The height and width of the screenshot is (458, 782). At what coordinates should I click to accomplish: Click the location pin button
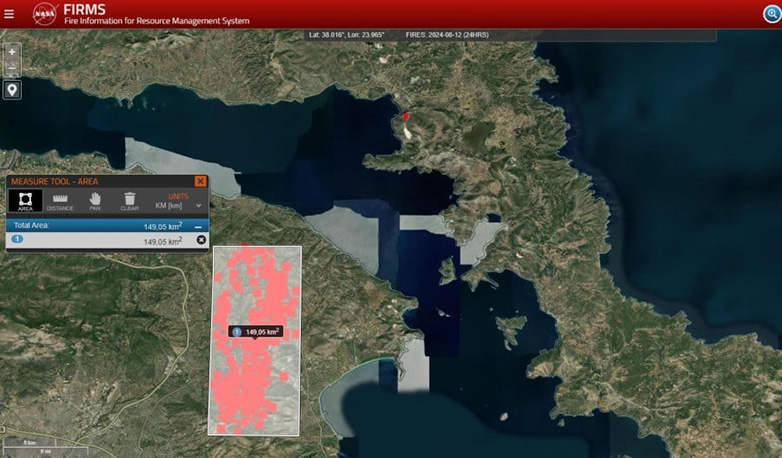[12, 90]
